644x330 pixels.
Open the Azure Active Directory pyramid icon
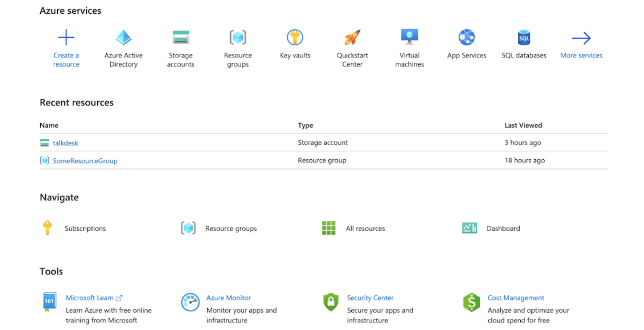[x=123, y=37]
